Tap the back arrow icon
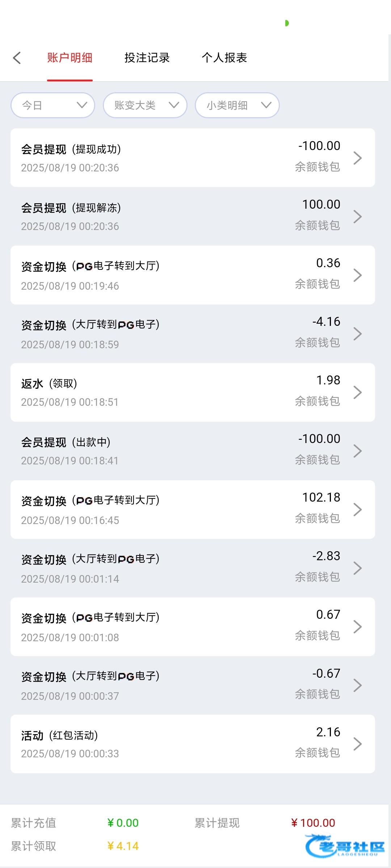 tap(17, 58)
